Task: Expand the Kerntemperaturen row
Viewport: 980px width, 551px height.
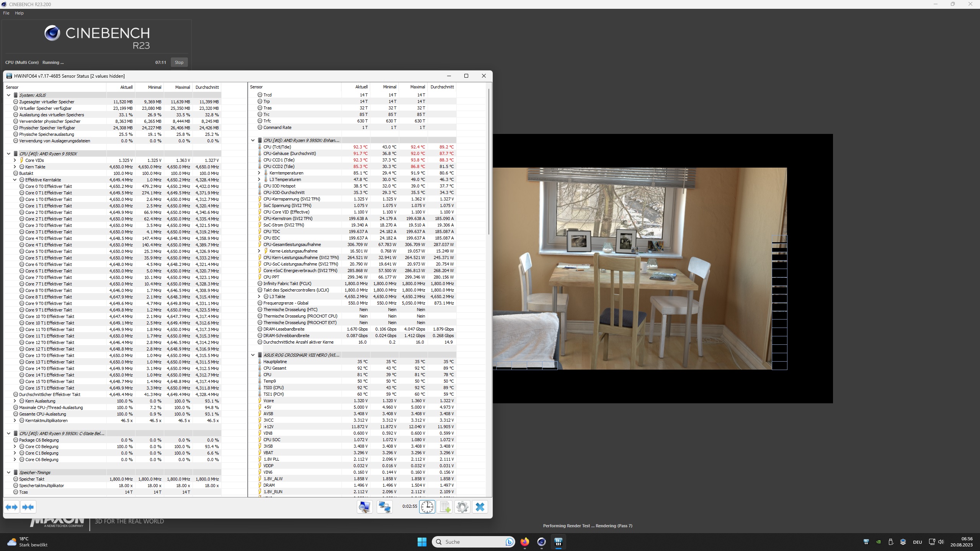Action: pyautogui.click(x=259, y=173)
